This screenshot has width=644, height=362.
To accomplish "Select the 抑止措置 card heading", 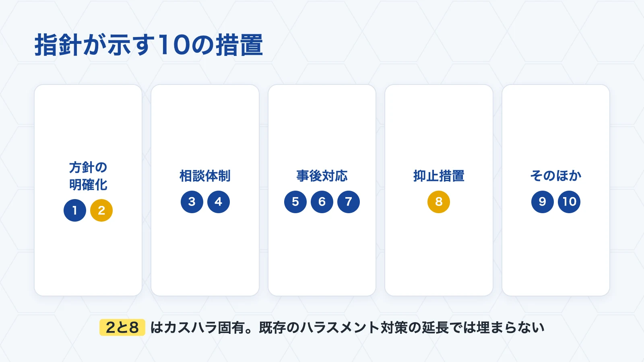I will point(439,176).
